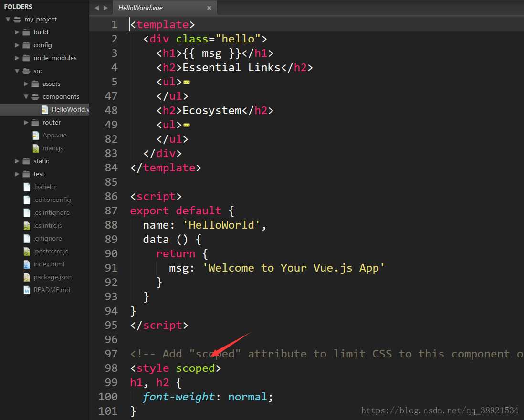524x420 pixels.
Task: Open index.html from the sidebar
Action: [x=49, y=264]
